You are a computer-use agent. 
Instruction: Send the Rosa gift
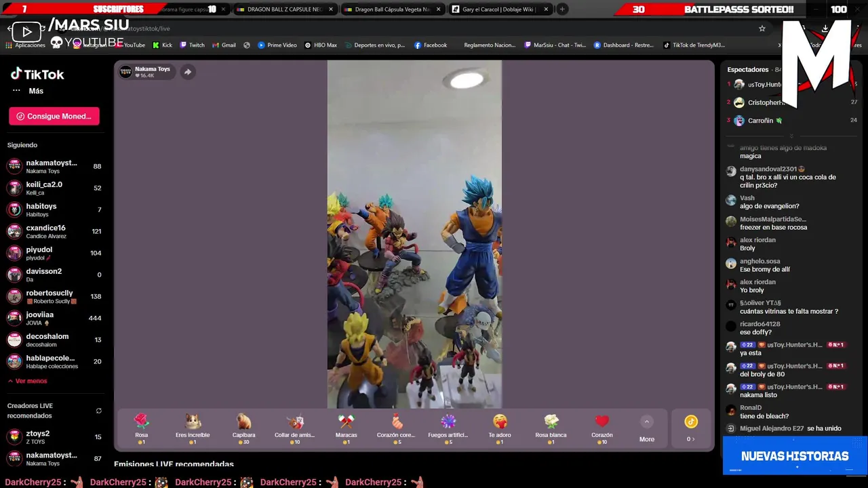click(x=141, y=428)
